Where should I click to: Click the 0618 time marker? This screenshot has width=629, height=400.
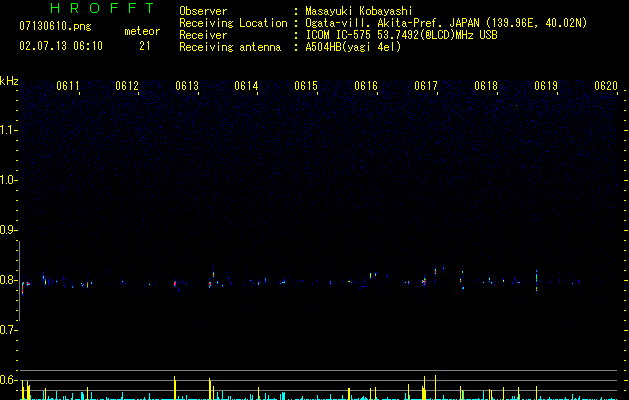click(x=486, y=86)
